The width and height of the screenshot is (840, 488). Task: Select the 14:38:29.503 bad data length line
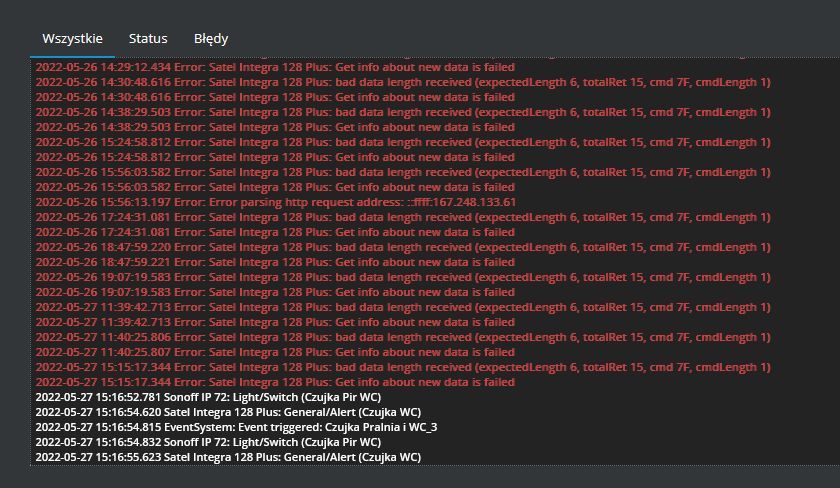403,112
